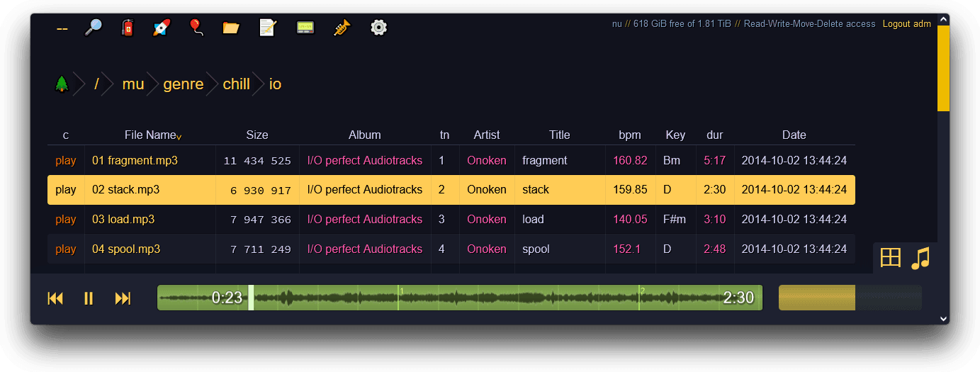Image resolution: width=980 pixels, height=372 pixels.
Task: Toggle the music note player button
Action: pos(920,258)
